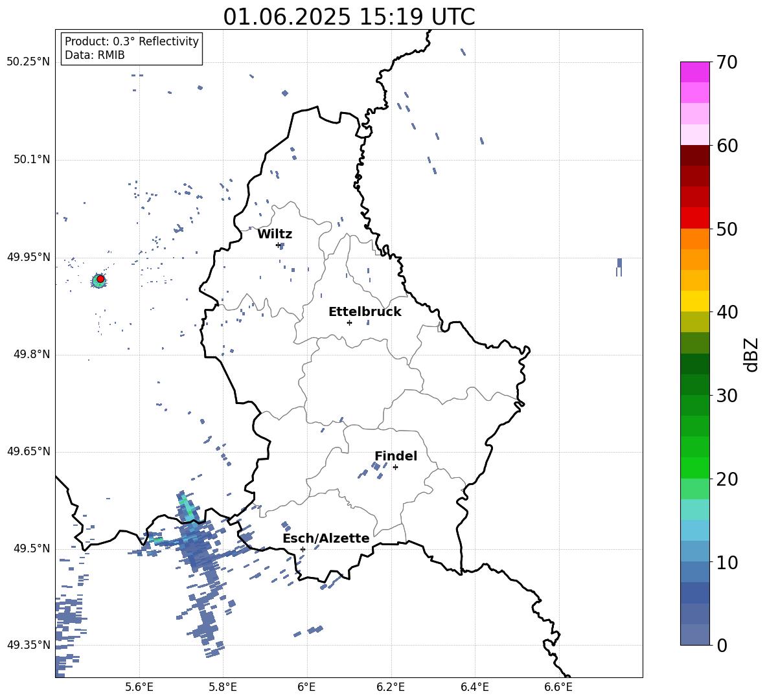Screen dimensions: 767x700
Task: Click the 50 tick on the colorbar
Action: tap(727, 229)
